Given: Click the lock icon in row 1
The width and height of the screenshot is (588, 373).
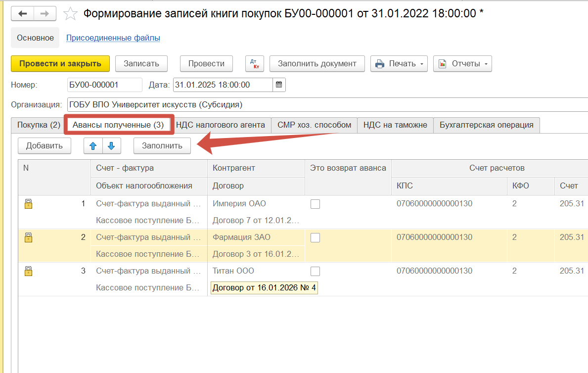Looking at the screenshot, I should 29,204.
